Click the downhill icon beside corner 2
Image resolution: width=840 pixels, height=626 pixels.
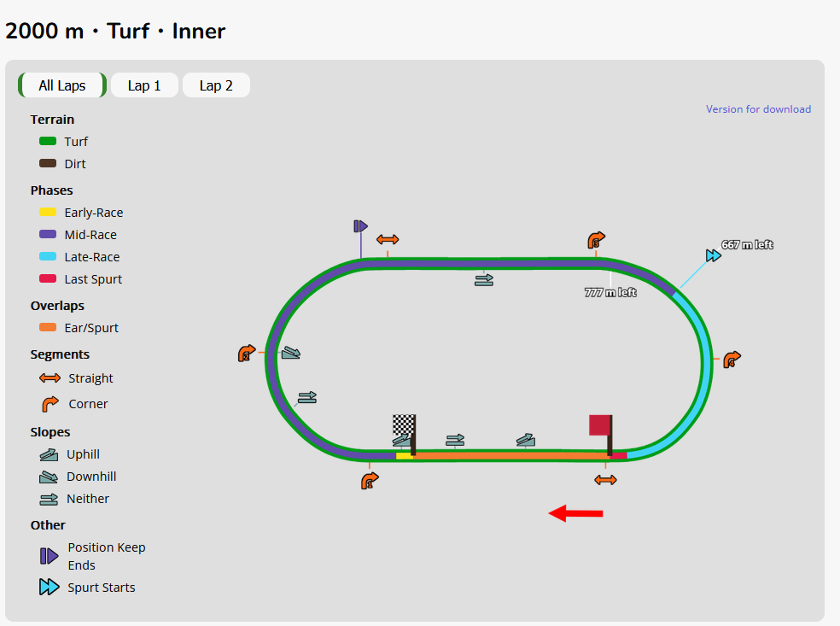[291, 352]
